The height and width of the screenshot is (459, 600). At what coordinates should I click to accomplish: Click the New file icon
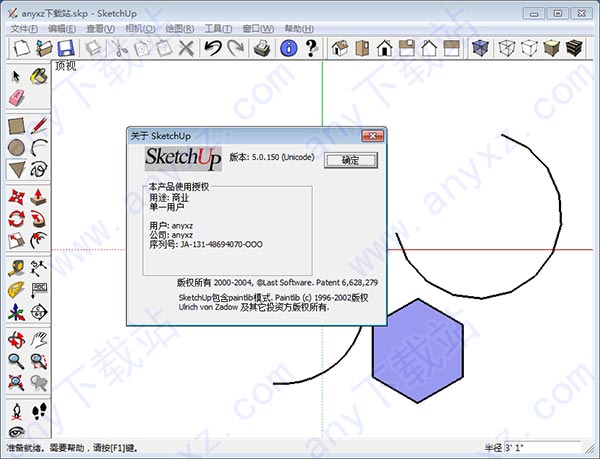tap(21, 48)
